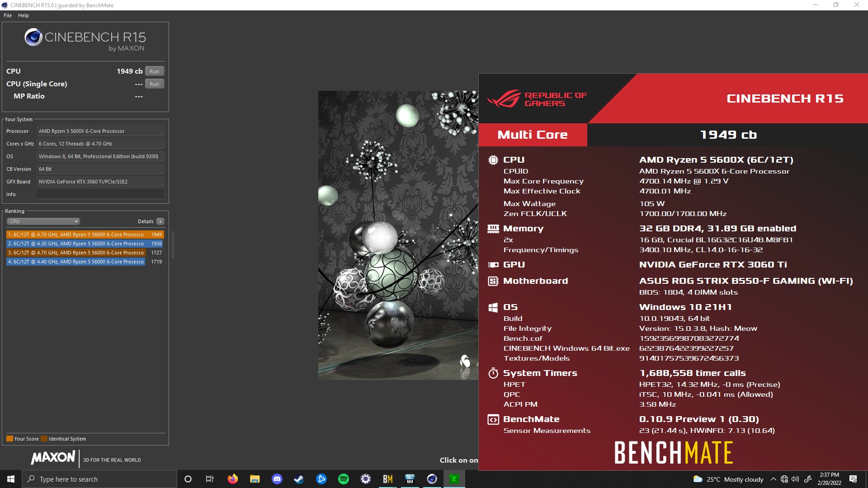
Task: Select ranking entry with score 1936
Action: [85, 244]
